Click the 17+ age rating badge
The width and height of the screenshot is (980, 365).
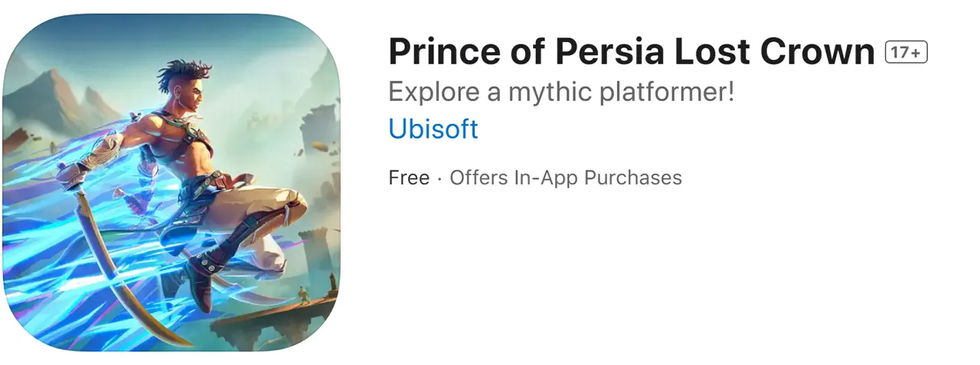906,52
